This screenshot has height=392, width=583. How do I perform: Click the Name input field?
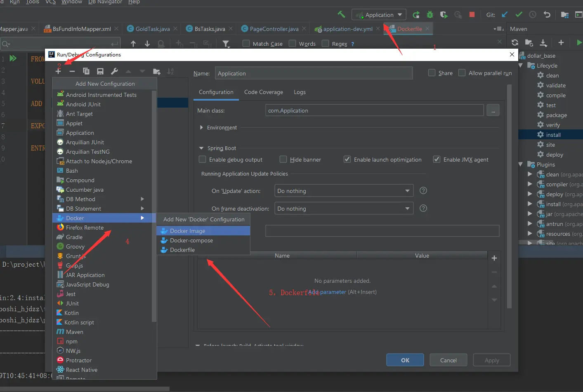[x=313, y=73]
